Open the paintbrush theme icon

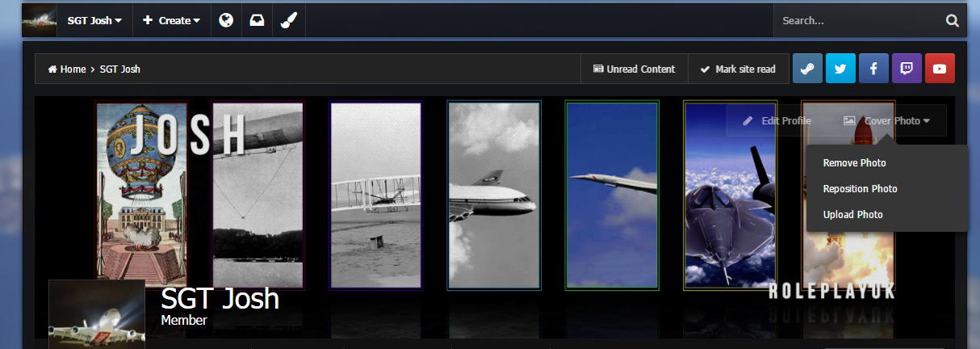[288, 20]
